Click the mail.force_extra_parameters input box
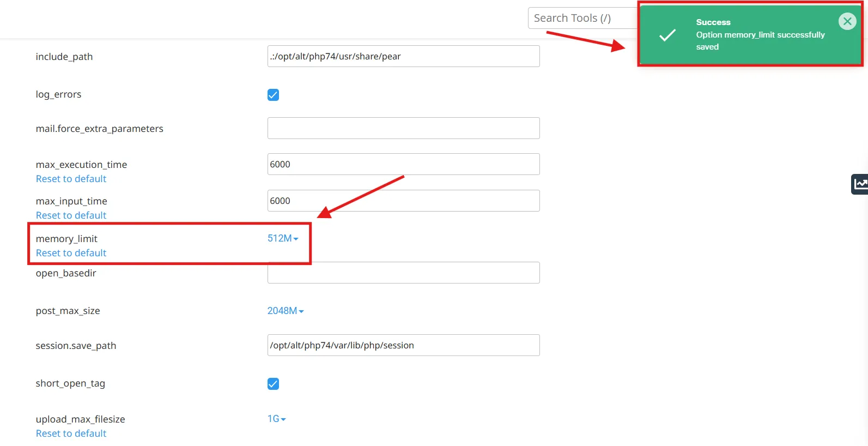The width and height of the screenshot is (868, 446). 403,128
